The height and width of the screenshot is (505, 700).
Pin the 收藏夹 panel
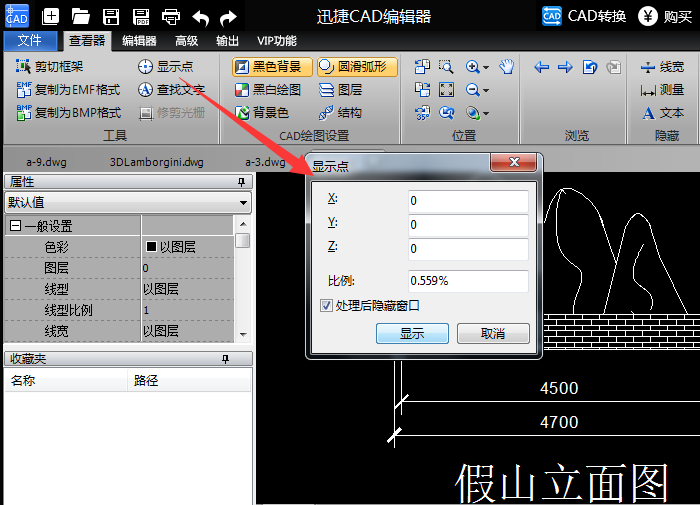click(225, 359)
